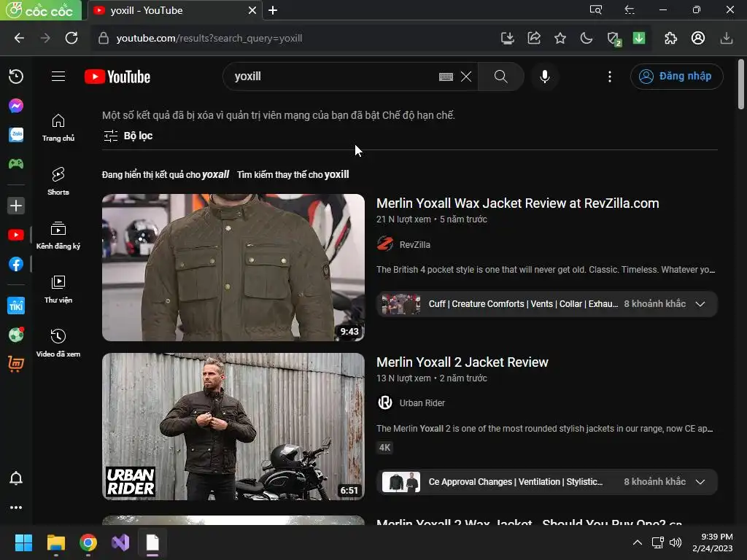Select the yoxill - YouTube tab
The image size is (747, 560).
(174, 10)
